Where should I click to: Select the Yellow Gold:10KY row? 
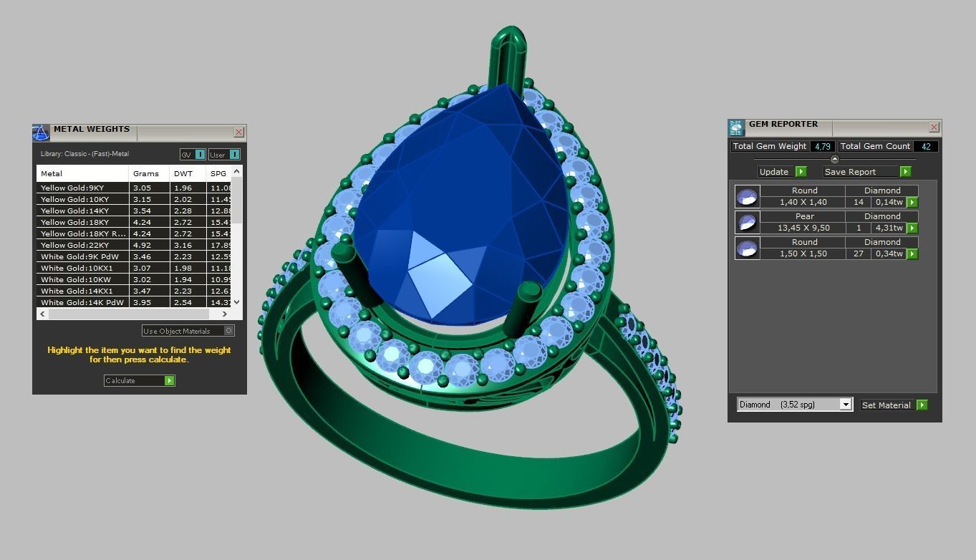134,199
